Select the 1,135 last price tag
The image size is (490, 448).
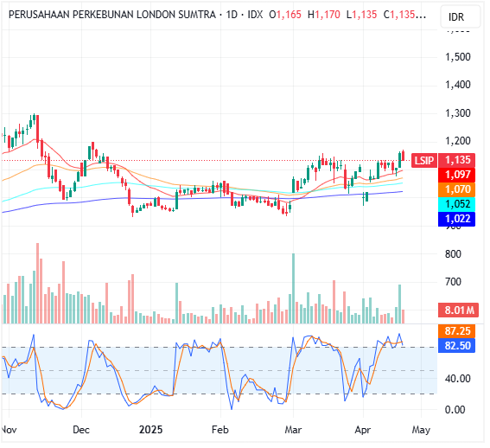click(457, 160)
